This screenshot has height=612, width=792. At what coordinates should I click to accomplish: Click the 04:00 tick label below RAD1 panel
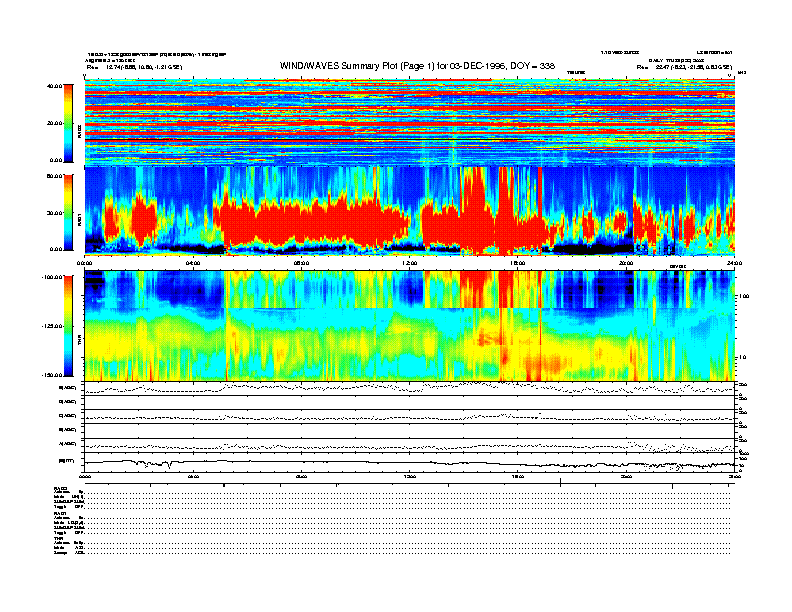[193, 263]
